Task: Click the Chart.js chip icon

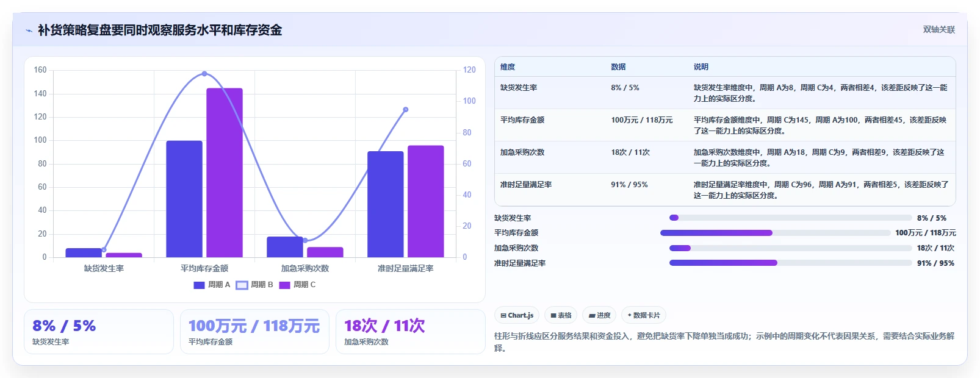Action: point(503,316)
